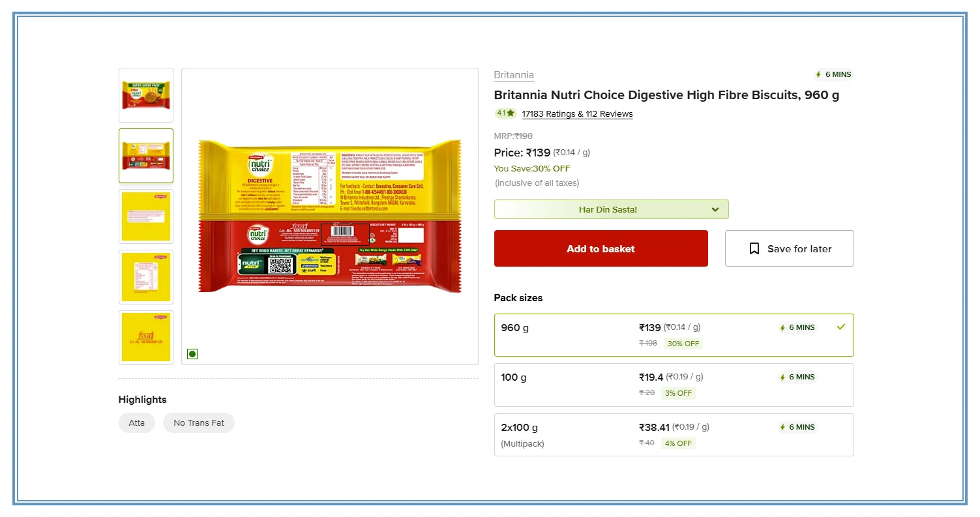This screenshot has width=980, height=517.
Task: Click the No Trans Fat highlight chip
Action: pyautogui.click(x=199, y=422)
